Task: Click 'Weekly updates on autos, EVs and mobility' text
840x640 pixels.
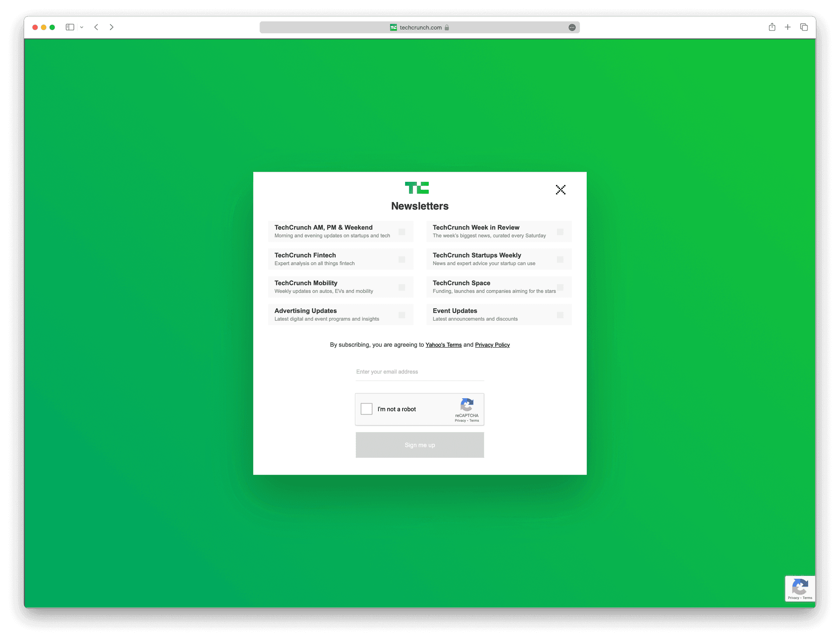Action: click(324, 291)
